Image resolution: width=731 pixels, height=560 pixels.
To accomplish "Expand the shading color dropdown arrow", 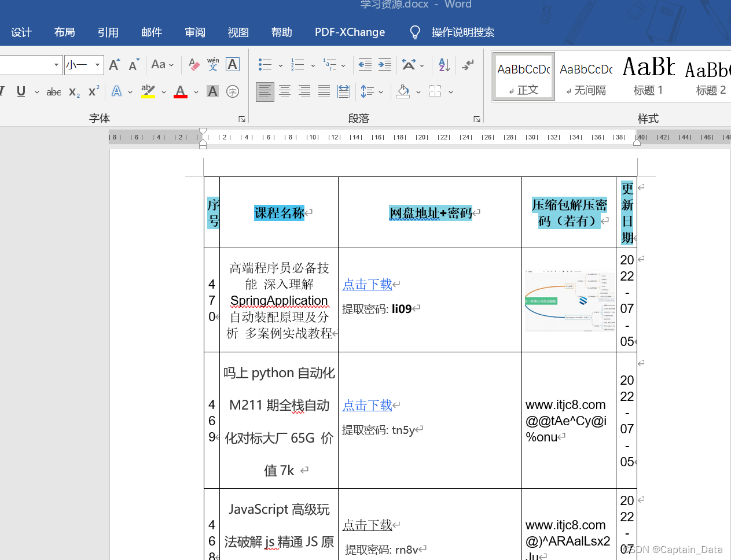I will (418, 92).
